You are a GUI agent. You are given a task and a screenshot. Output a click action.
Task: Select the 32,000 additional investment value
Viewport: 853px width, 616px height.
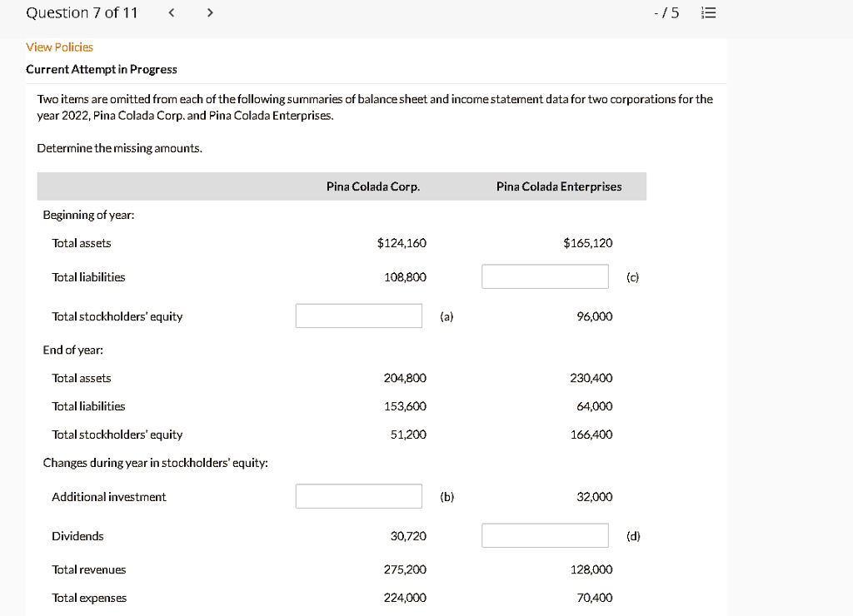595,497
